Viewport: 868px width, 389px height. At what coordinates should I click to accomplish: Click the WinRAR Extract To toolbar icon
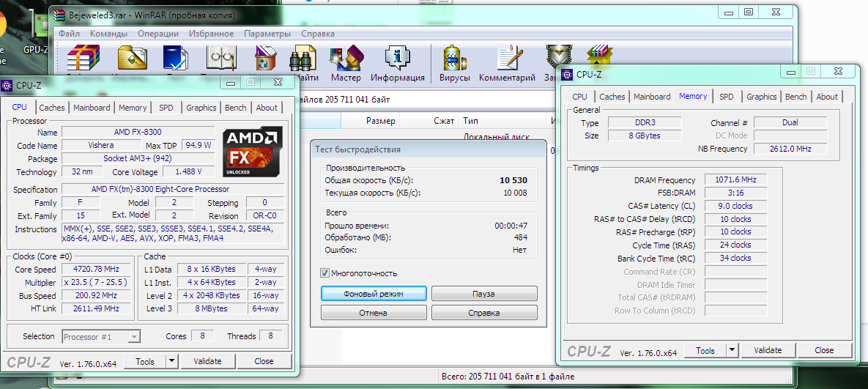point(133,59)
